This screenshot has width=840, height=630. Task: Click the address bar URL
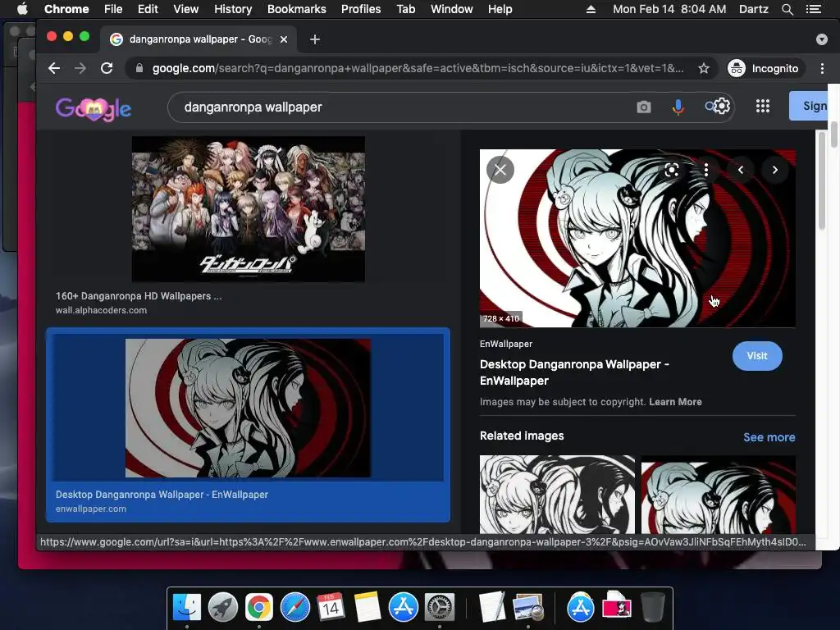pos(418,68)
